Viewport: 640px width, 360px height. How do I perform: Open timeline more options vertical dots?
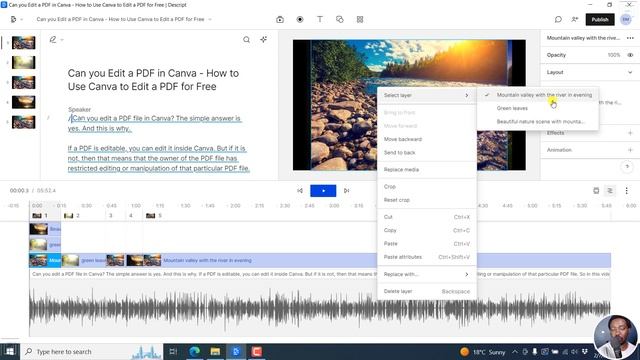(x=627, y=191)
